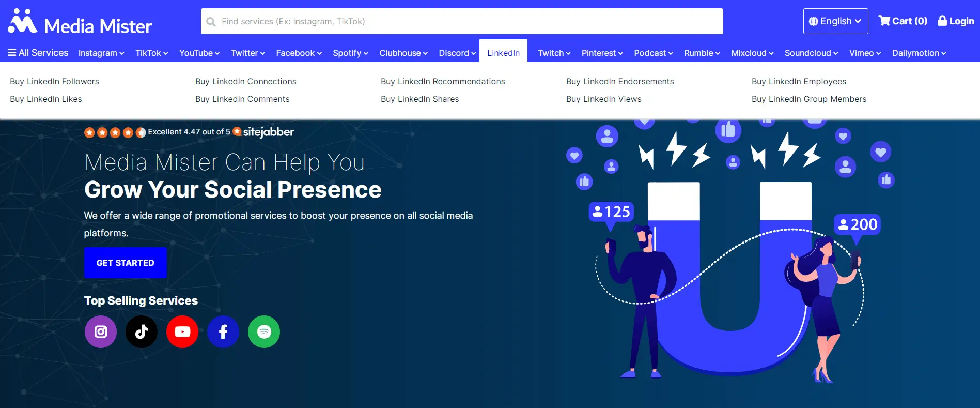Open the shopping cart icon
The height and width of the screenshot is (408, 980).
[x=884, y=21]
